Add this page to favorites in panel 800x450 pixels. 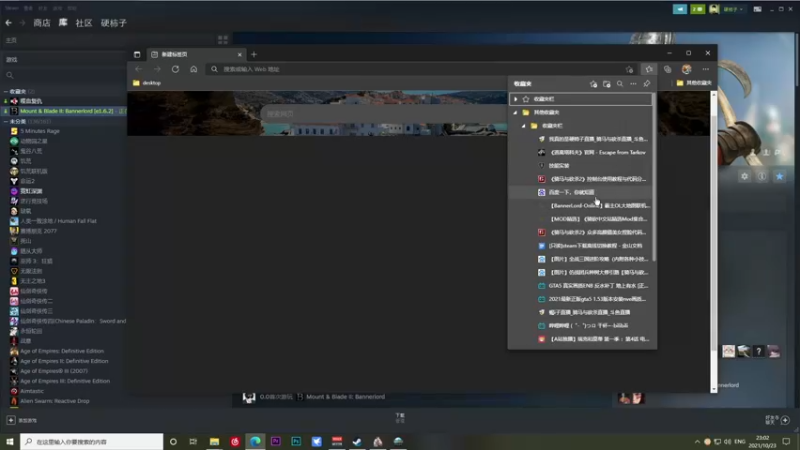[x=593, y=84]
